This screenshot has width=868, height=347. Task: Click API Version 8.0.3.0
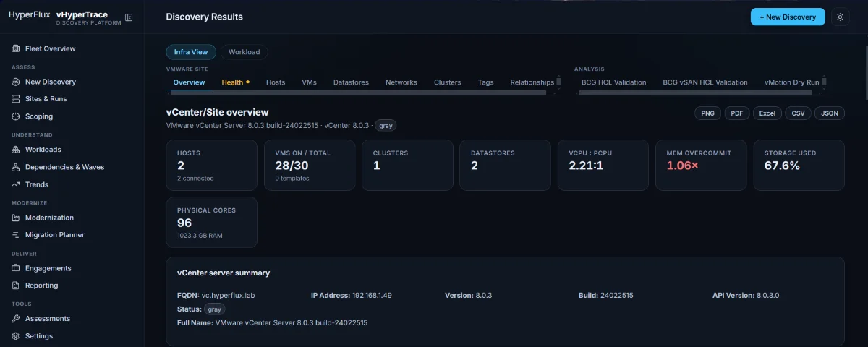[x=767, y=296]
